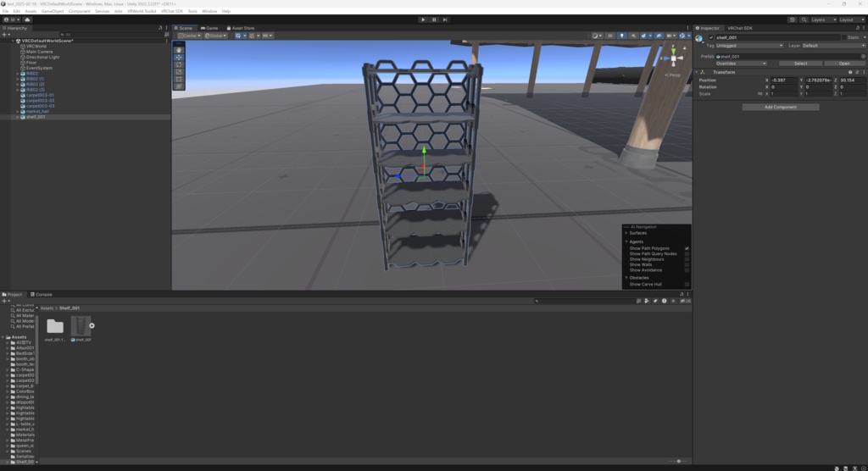Viewport: 868px width, 471px height.
Task: Select Directional Light in Hierarchy
Action: click(42, 57)
